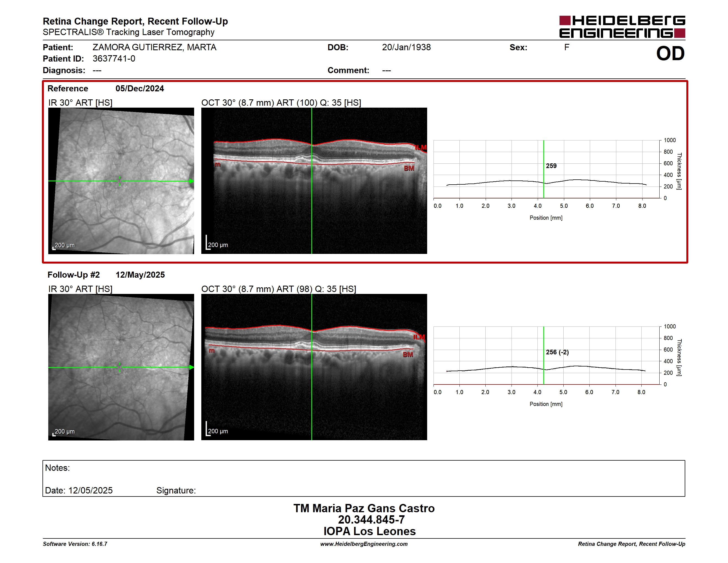
Task: Click the Heidelberg Engineering logo
Action: (622, 27)
